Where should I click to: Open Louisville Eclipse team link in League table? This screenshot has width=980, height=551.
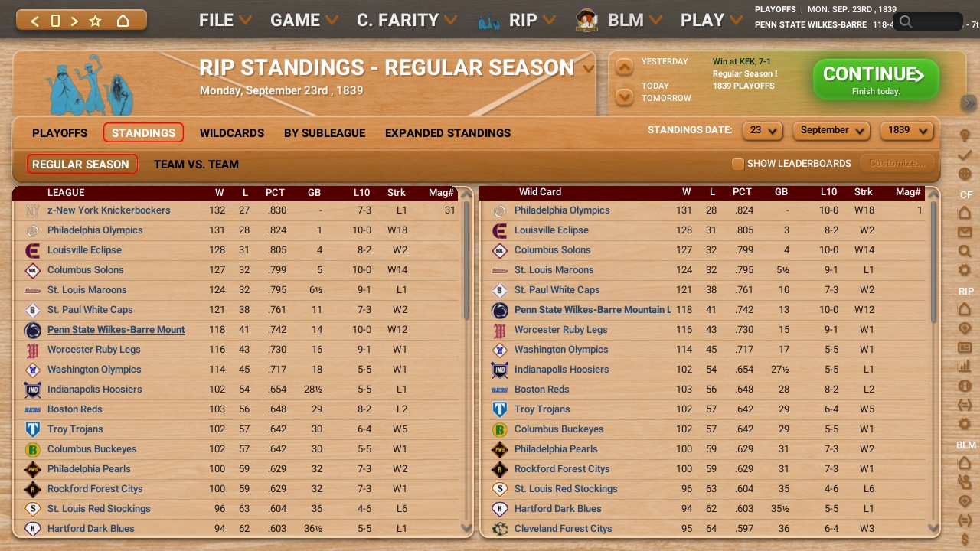coord(84,249)
